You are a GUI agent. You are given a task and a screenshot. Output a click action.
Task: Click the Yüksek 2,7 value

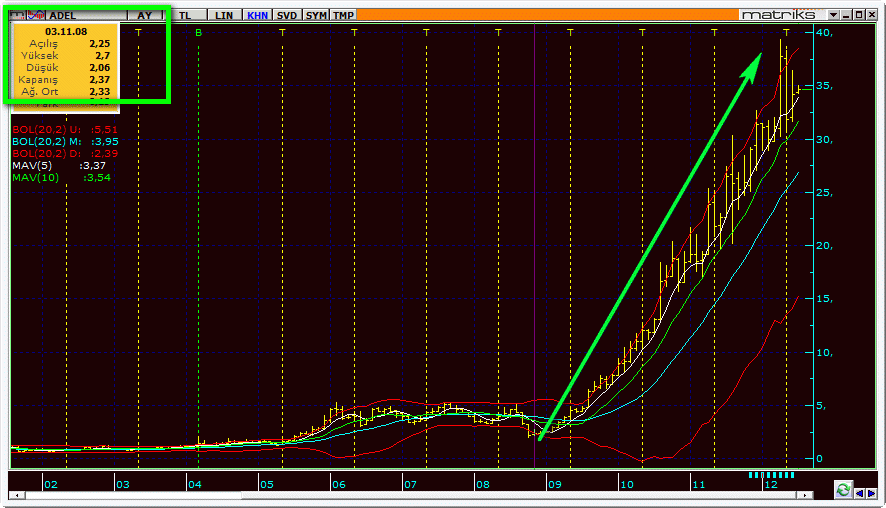102,55
